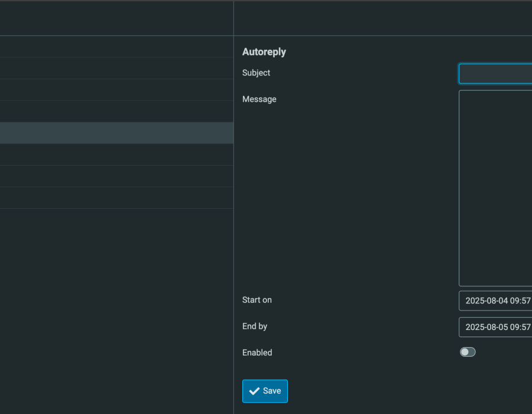This screenshot has width=532, height=414.
Task: Click the Start on label
Action: (x=257, y=300)
